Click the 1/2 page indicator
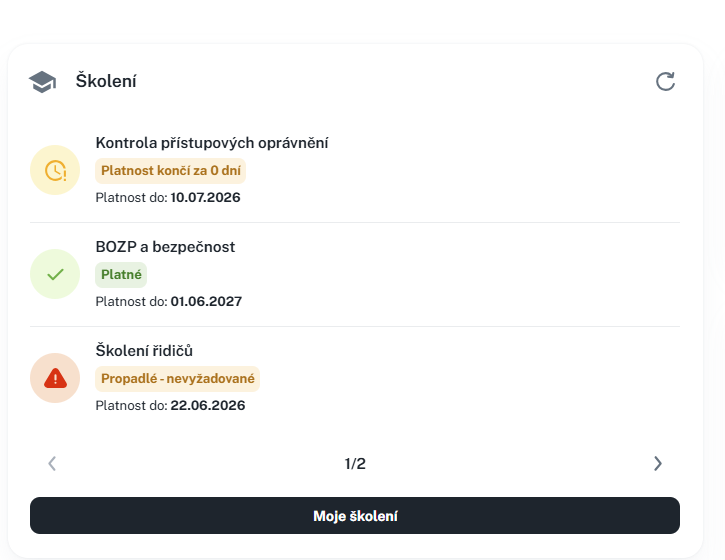The height and width of the screenshot is (560, 725). pyautogui.click(x=355, y=463)
